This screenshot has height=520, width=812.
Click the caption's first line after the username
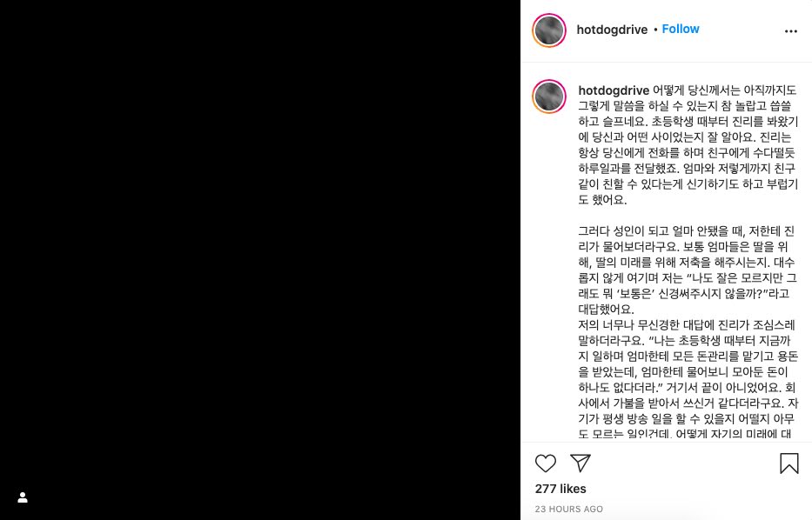(x=724, y=90)
